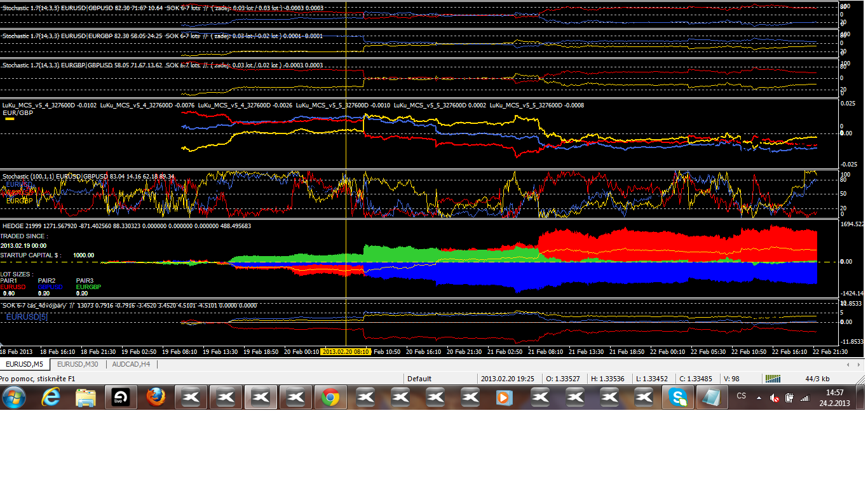Viewport: 868px width, 488px height.
Task: Open the MetaTrader icon just left of Skype
Action: point(644,398)
